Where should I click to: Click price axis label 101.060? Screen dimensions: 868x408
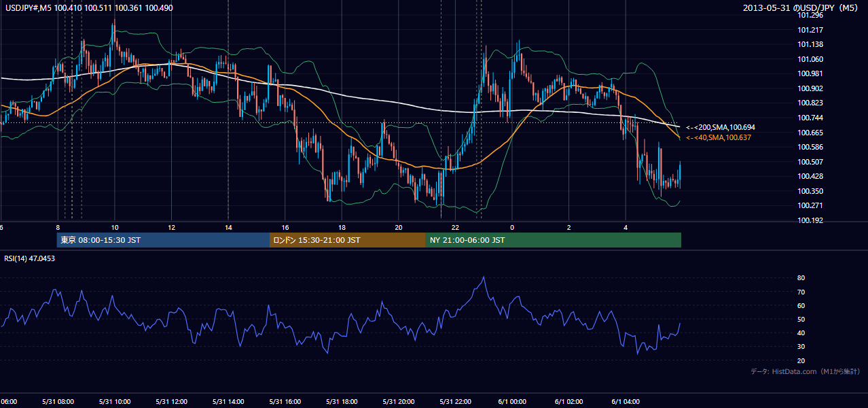[x=810, y=59]
